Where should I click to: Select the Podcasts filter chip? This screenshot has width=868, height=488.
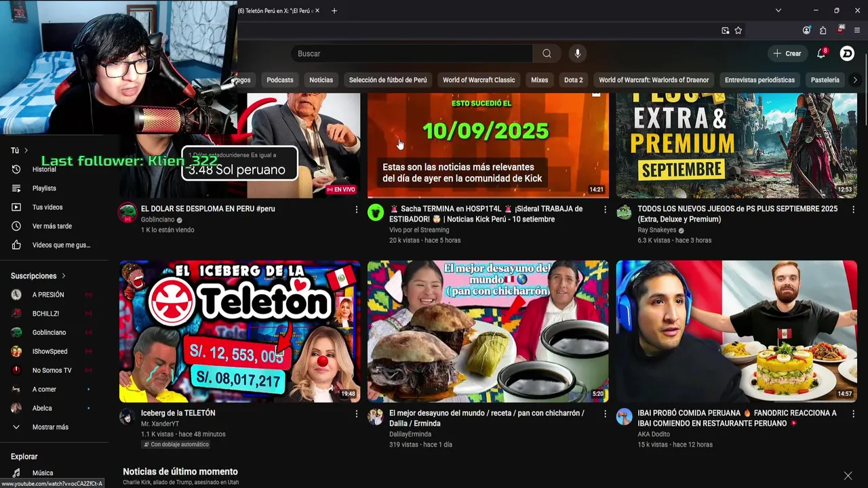pos(280,80)
